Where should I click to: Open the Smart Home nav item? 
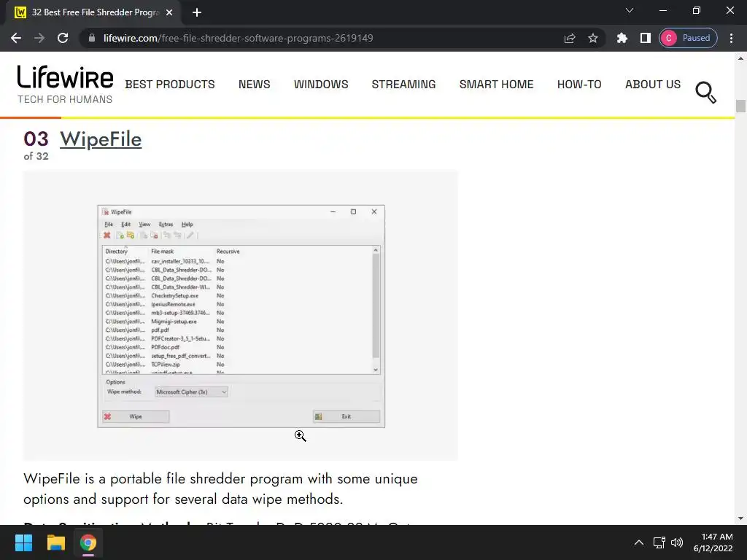[x=496, y=85]
